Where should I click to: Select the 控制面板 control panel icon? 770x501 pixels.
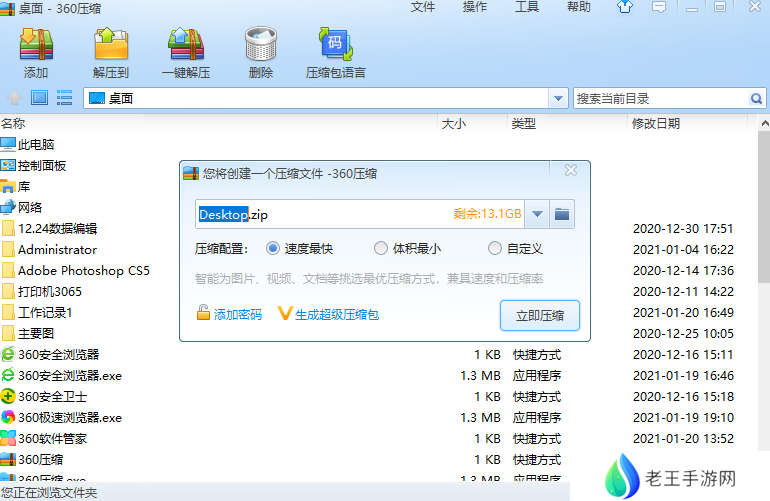coord(8,165)
